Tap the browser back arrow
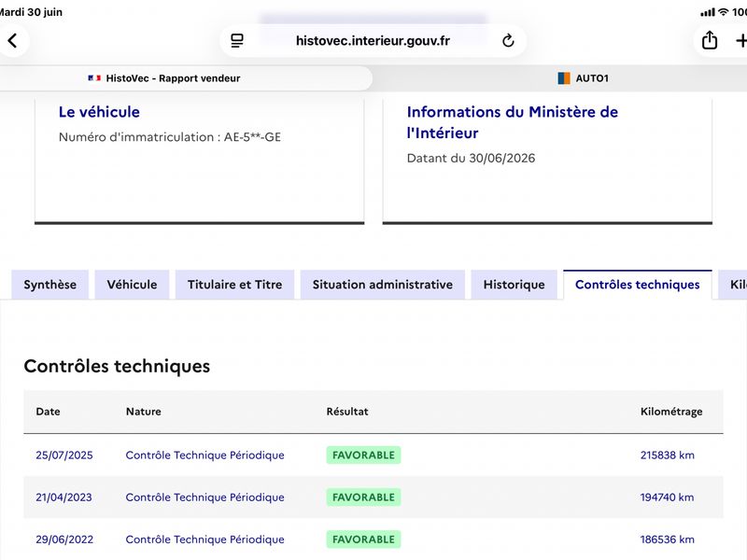 click(13, 40)
